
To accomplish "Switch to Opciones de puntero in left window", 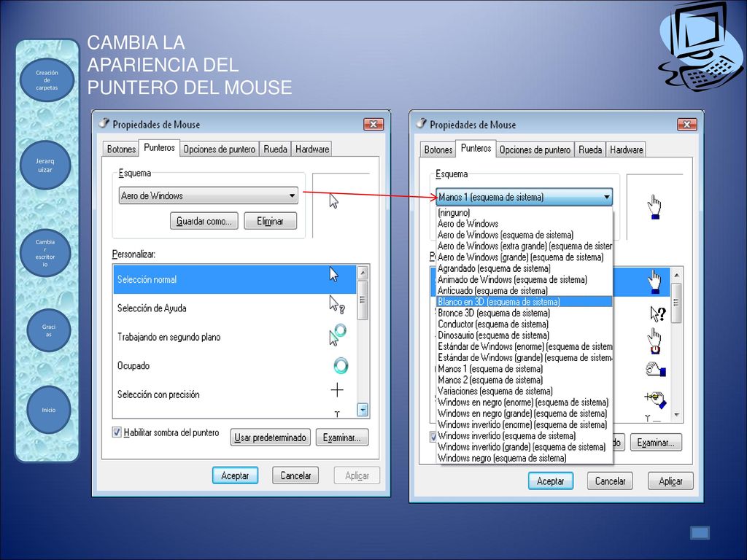I will [x=219, y=149].
